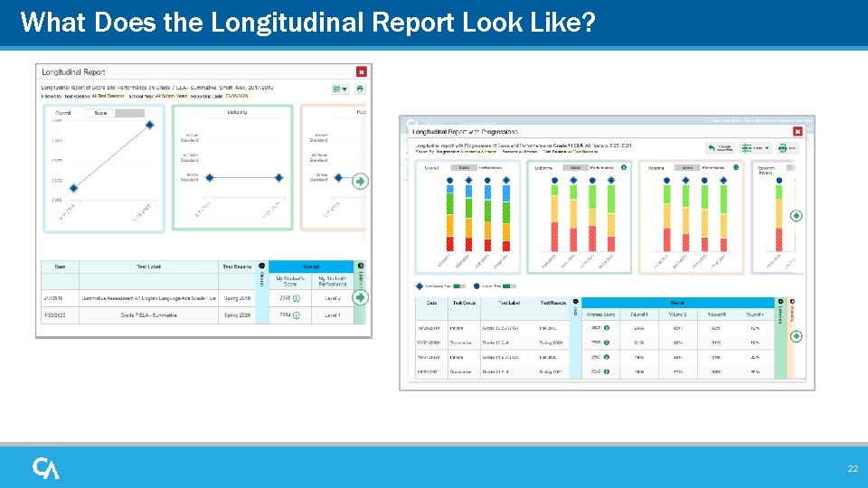Click the Test Label column header in Longitudinal Report

148,267
